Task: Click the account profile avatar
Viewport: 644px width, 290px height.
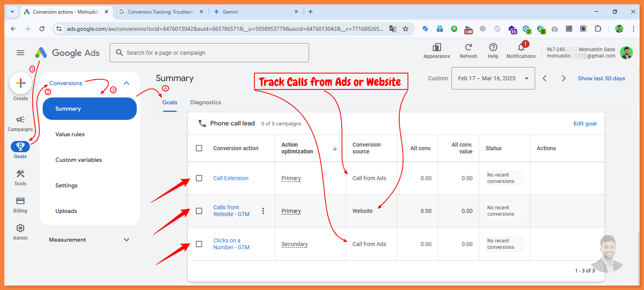Action: (x=626, y=53)
